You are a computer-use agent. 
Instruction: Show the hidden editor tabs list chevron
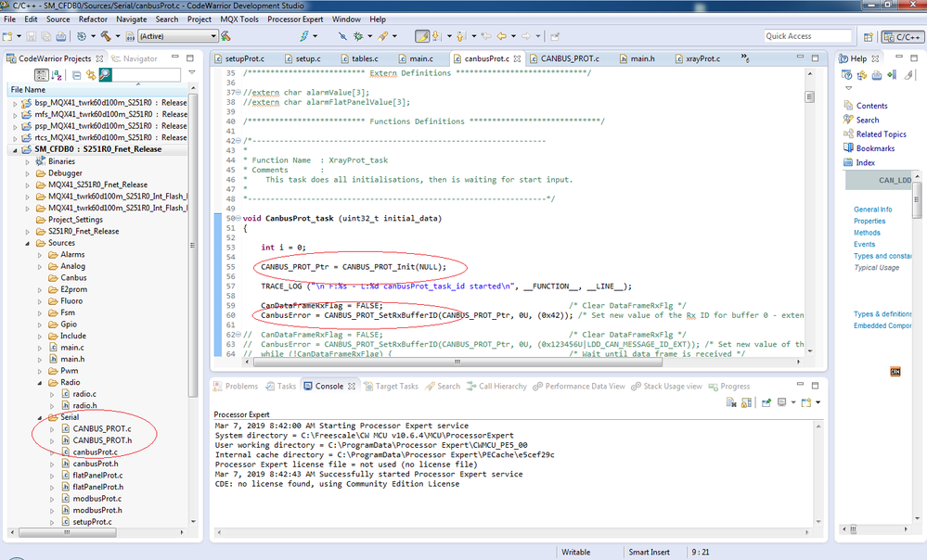pyautogui.click(x=745, y=57)
